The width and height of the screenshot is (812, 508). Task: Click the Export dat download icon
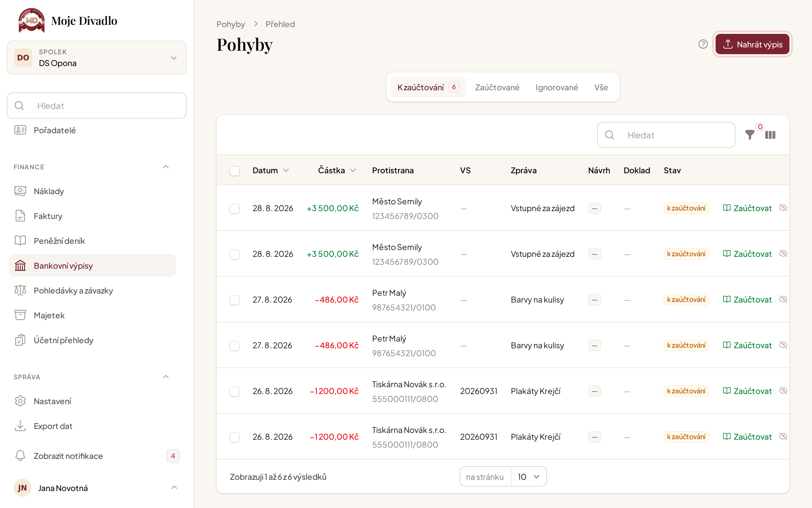(20, 426)
